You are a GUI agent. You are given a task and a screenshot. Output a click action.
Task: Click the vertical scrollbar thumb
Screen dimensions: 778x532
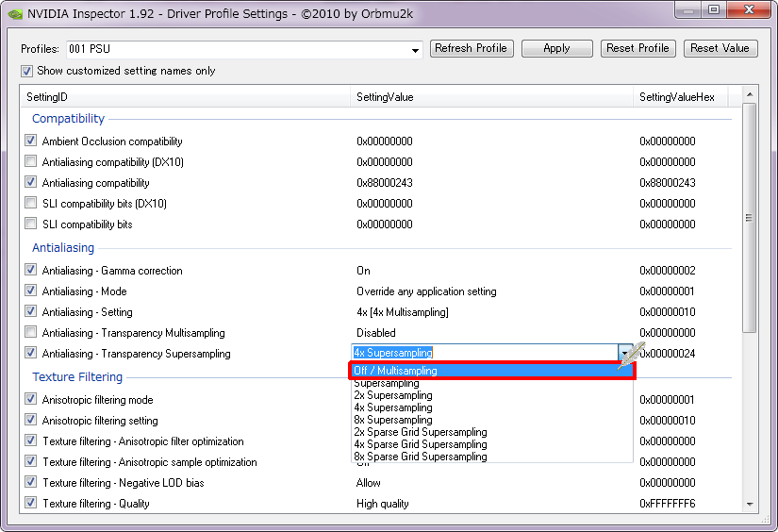(749, 218)
